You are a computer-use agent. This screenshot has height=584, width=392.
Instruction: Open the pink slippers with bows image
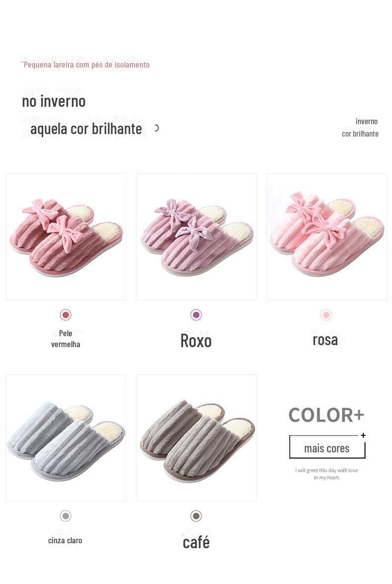[327, 236]
